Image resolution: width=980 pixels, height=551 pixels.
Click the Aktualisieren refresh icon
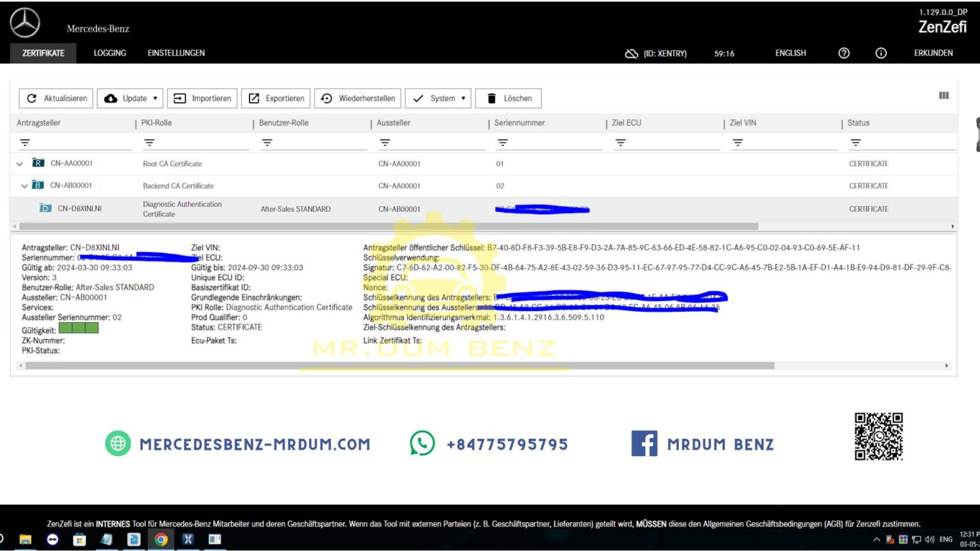pos(33,98)
